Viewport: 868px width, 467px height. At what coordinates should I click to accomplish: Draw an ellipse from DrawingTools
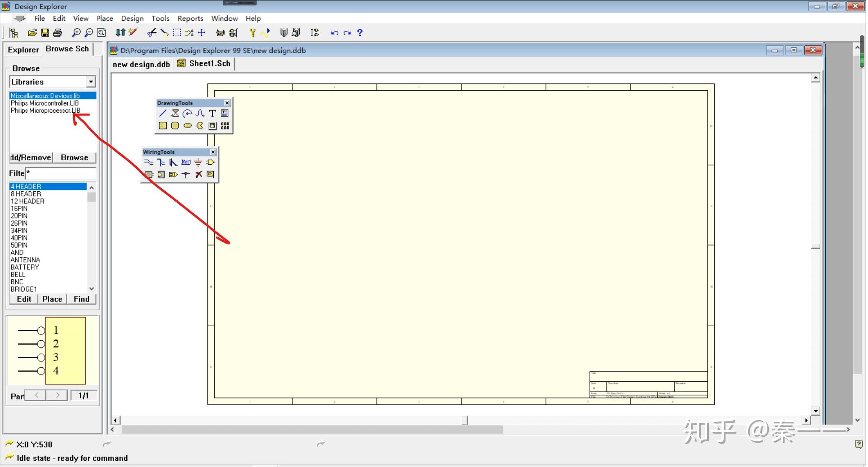[187, 126]
